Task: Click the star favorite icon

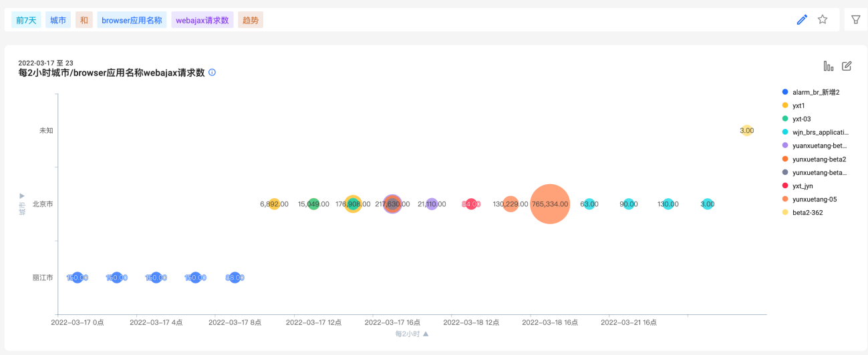Action: click(x=823, y=20)
